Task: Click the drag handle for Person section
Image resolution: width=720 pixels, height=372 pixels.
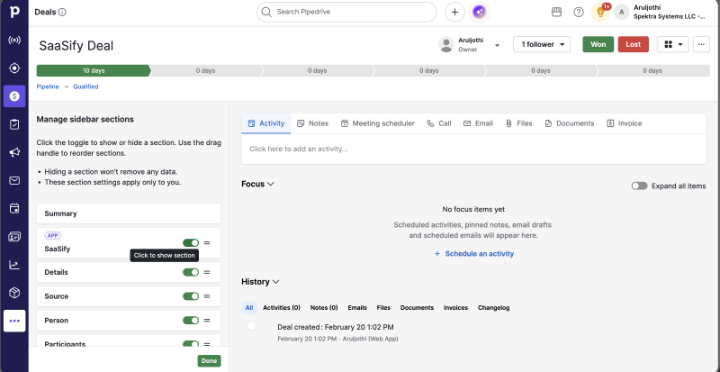Action: tap(207, 320)
